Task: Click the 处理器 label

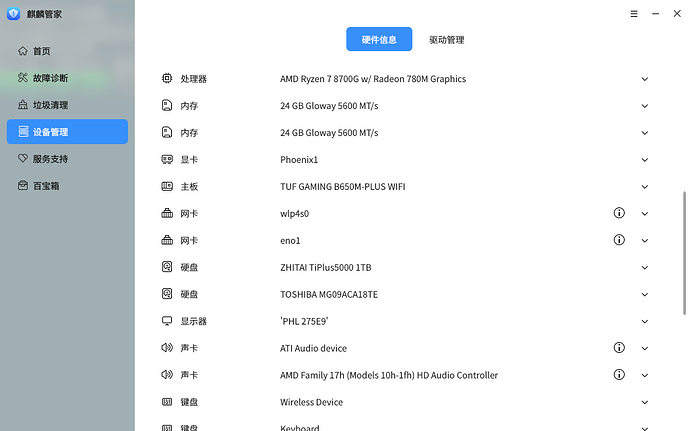Action: 193,79
